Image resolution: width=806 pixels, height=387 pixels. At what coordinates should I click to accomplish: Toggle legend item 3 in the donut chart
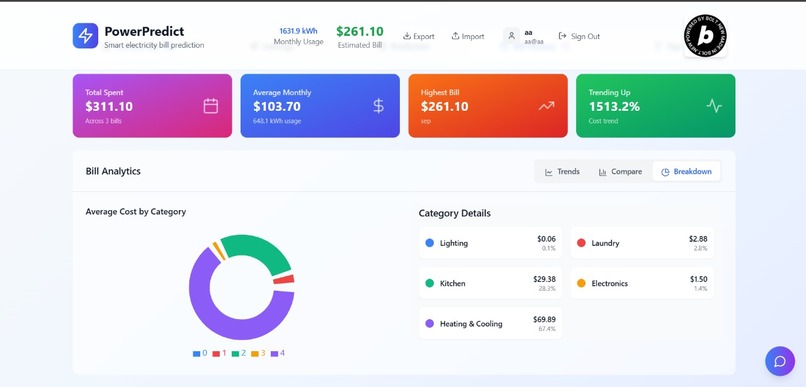click(x=258, y=354)
